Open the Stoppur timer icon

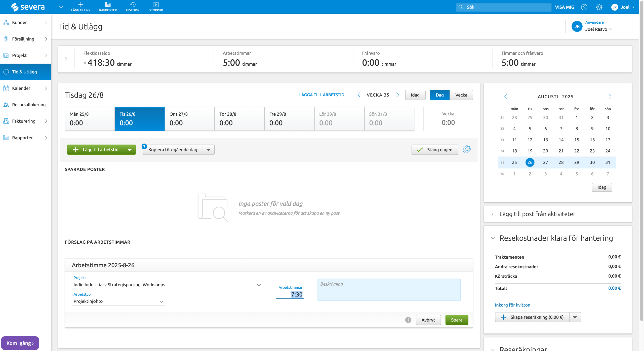pos(156,5)
